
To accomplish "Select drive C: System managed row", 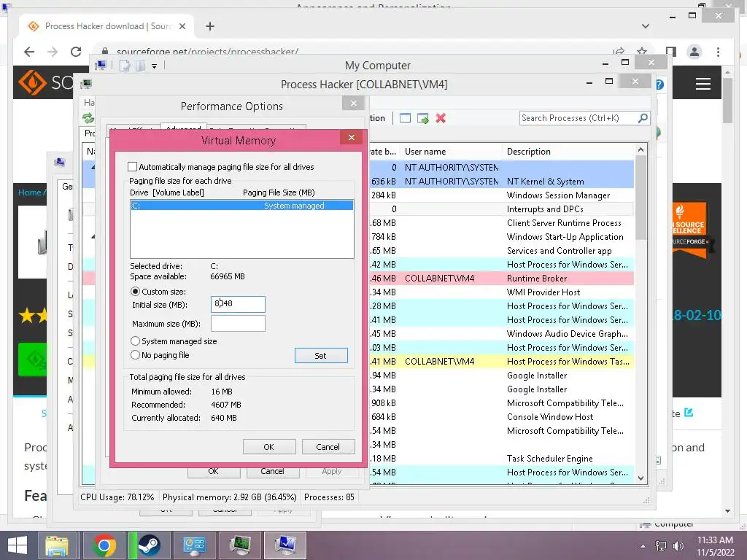I will [x=242, y=206].
